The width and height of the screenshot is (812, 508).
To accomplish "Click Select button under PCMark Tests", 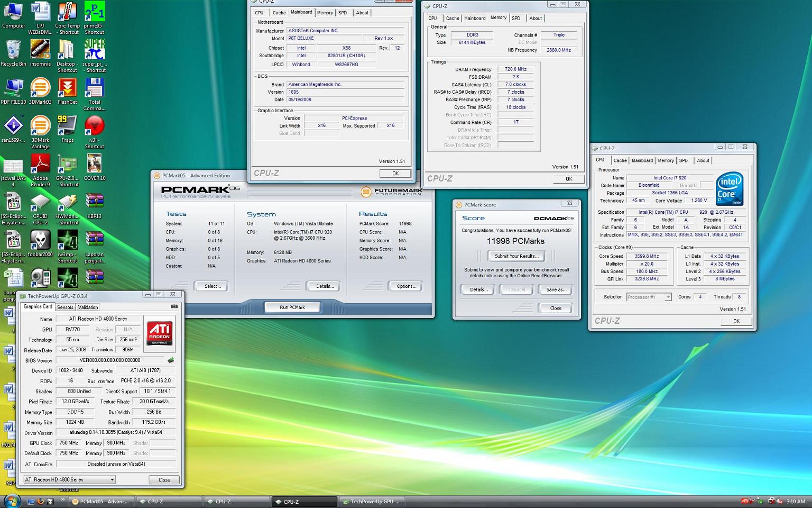I will pos(213,286).
